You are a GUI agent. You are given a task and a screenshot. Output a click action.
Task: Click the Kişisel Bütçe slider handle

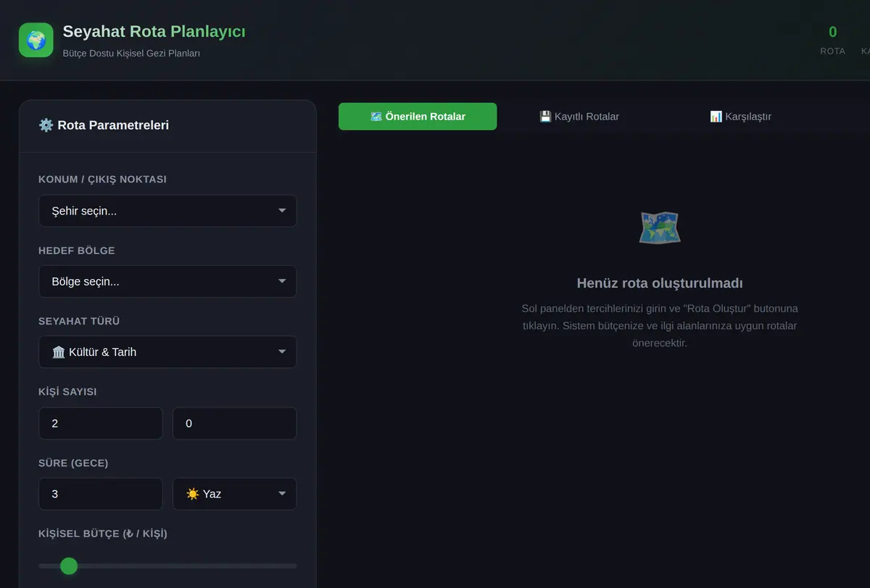point(69,566)
